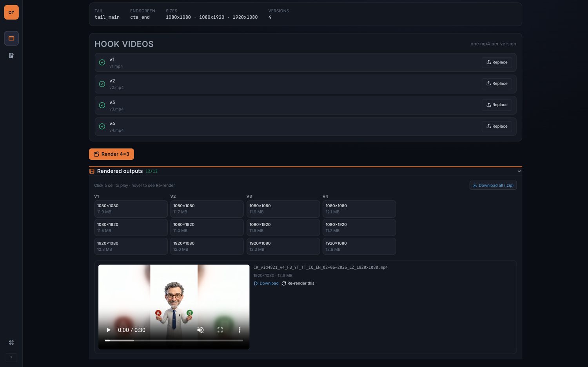588x367 pixels.
Task: Download the selected v4 1920x1080 file
Action: (266, 283)
